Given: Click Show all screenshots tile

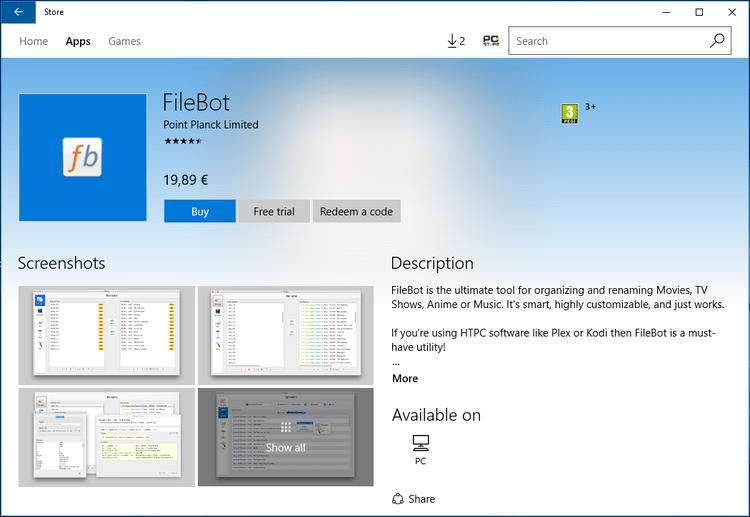Looking at the screenshot, I should click(x=286, y=437).
